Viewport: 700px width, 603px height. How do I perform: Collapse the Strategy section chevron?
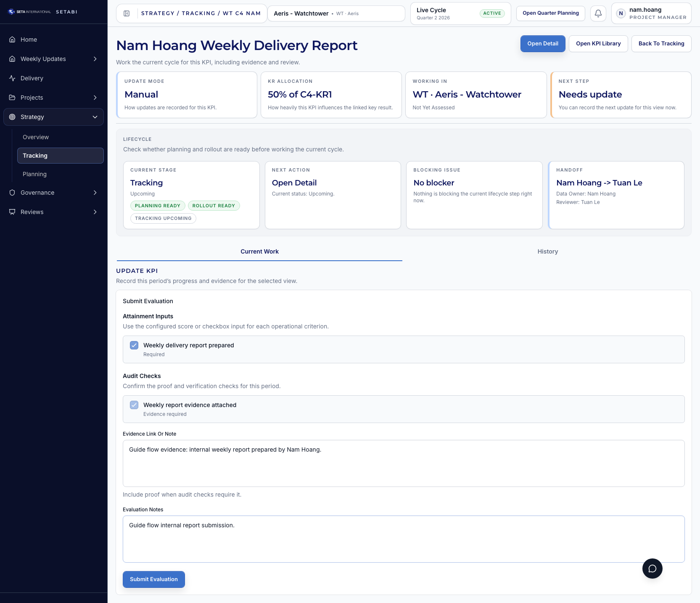[95, 117]
